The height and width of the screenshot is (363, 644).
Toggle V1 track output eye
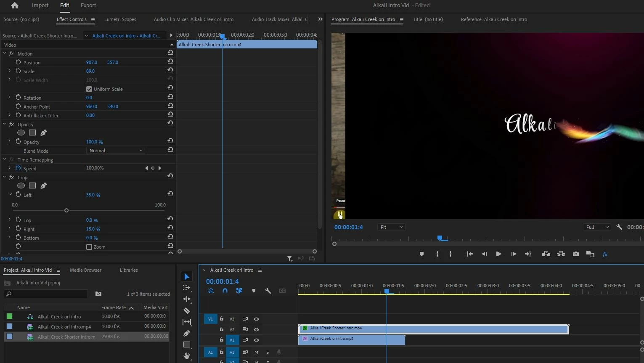point(256,340)
